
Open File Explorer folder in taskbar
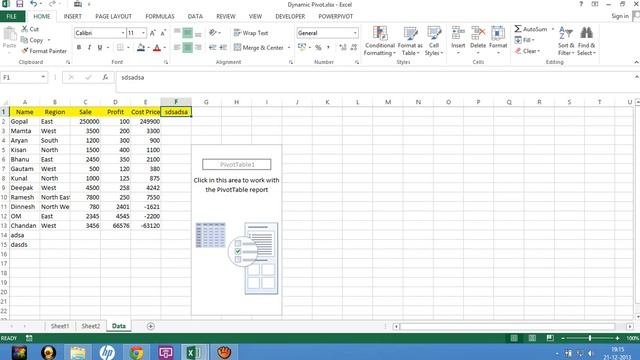(x=77, y=352)
